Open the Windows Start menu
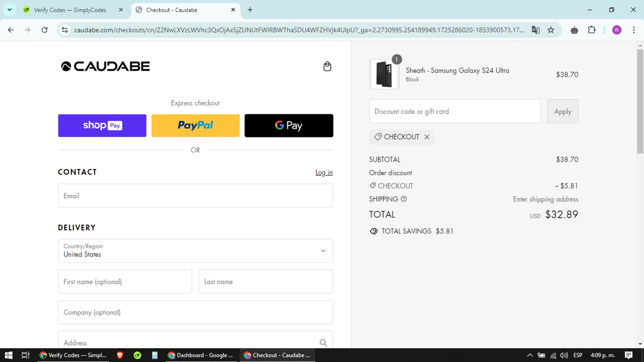The height and width of the screenshot is (362, 644). (x=9, y=355)
